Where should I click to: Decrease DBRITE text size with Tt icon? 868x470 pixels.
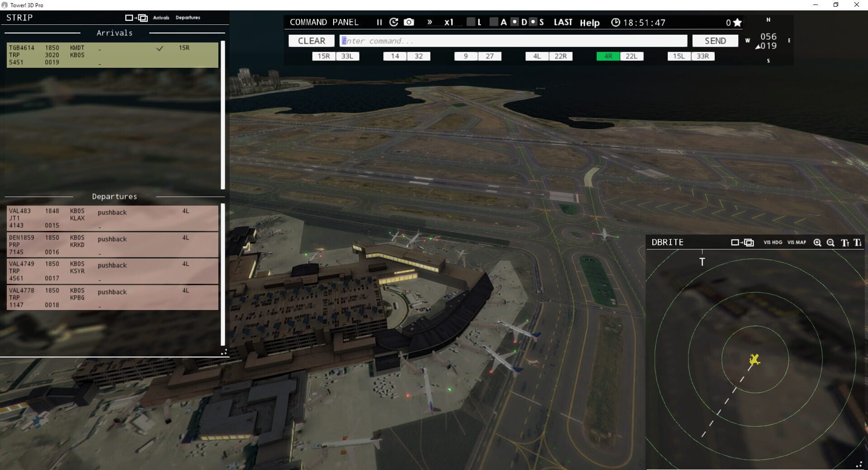pyautogui.click(x=858, y=243)
